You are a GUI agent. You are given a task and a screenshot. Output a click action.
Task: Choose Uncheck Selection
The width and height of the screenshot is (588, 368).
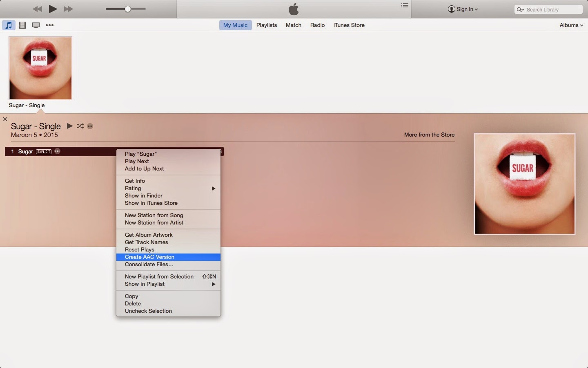pos(168,311)
